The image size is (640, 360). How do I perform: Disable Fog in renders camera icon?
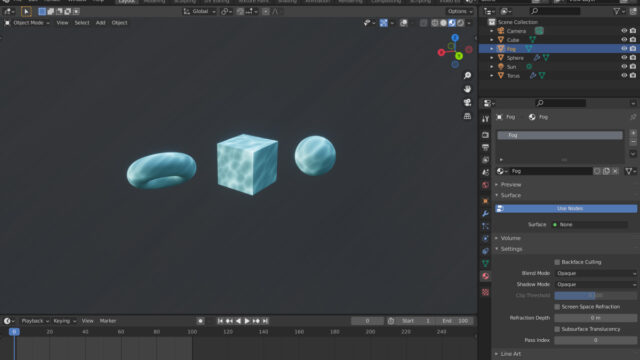pyautogui.click(x=633, y=49)
